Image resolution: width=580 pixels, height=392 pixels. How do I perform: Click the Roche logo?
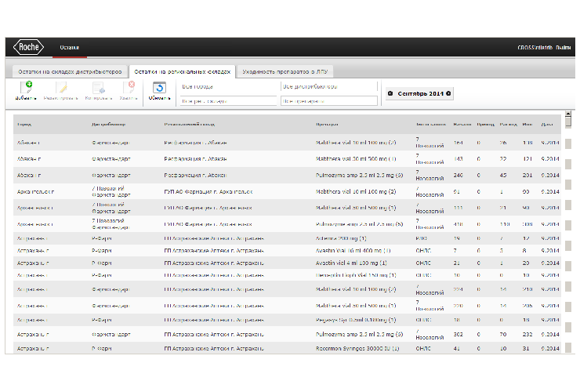coord(28,47)
